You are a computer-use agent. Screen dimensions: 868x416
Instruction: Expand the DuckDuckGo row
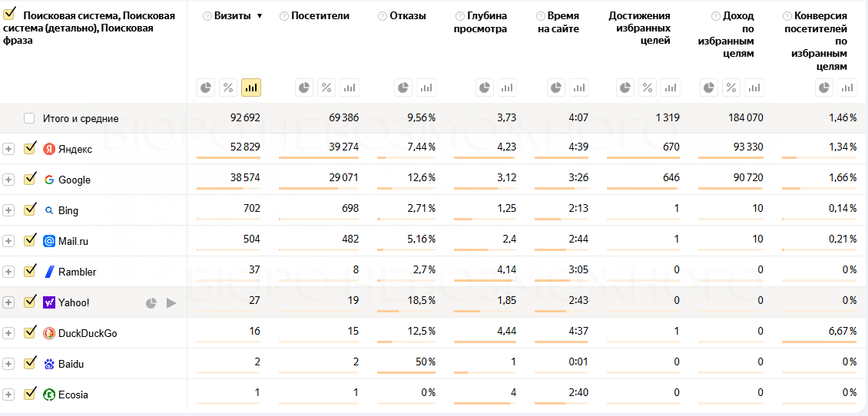tap(8, 333)
